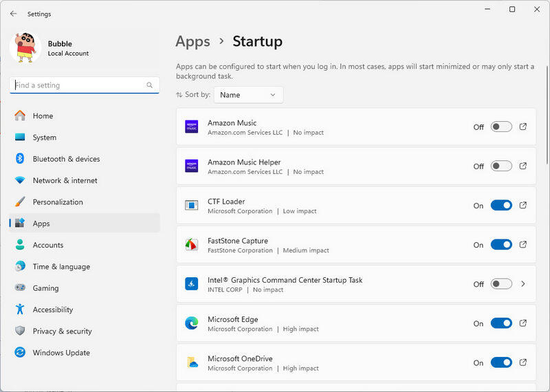Open external link icon for Microsoft OneDrive

(x=523, y=362)
